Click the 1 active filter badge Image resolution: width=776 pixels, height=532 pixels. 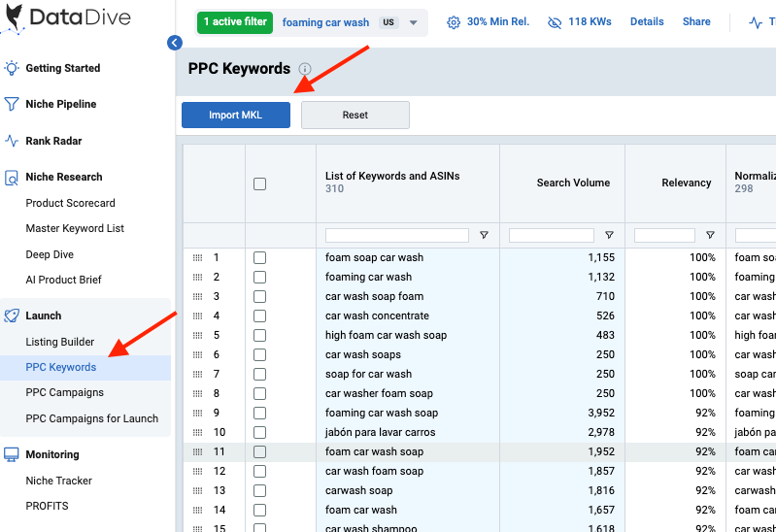pos(235,22)
